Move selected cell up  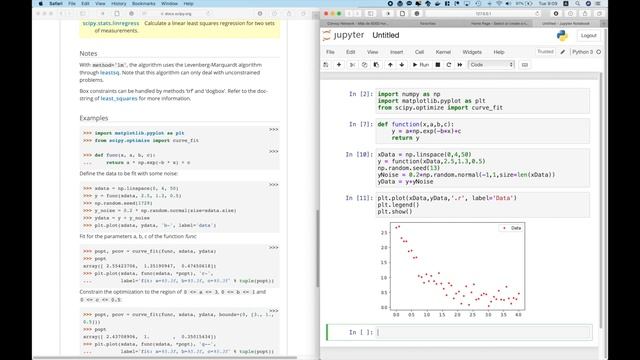tap(390, 64)
